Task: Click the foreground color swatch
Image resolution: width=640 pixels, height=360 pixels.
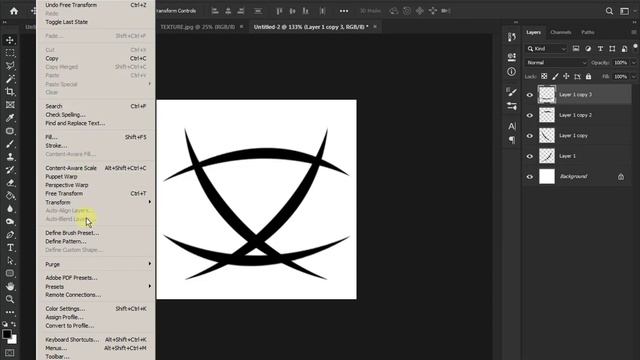Action: click(x=7, y=334)
